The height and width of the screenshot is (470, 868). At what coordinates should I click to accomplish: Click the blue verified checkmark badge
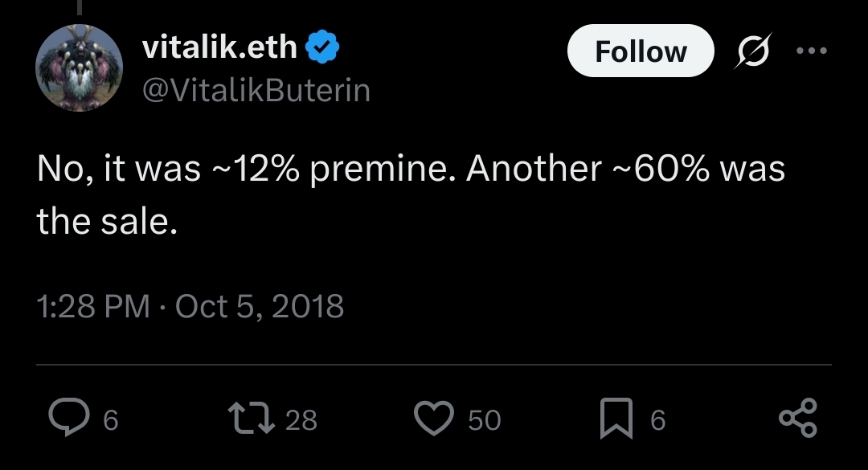(325, 49)
